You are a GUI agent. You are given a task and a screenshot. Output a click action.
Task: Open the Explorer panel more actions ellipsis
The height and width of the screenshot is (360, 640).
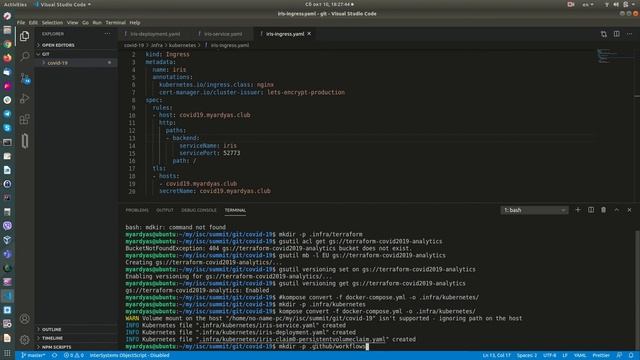tap(107, 34)
